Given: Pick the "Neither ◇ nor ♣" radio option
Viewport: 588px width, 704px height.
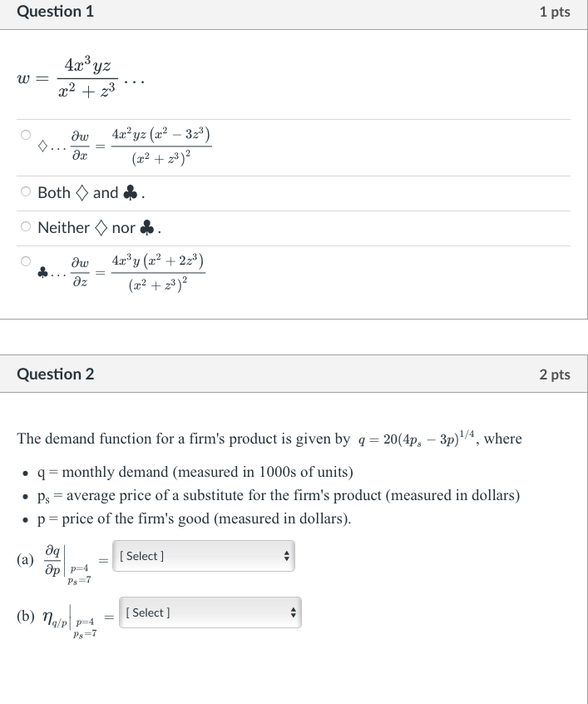Looking at the screenshot, I should pos(26,228).
